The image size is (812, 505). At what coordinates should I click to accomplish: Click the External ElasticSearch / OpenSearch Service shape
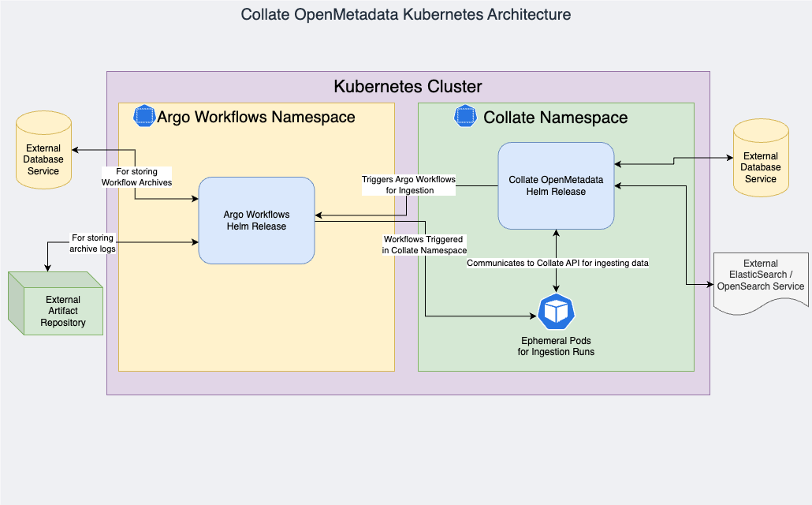pyautogui.click(x=761, y=283)
